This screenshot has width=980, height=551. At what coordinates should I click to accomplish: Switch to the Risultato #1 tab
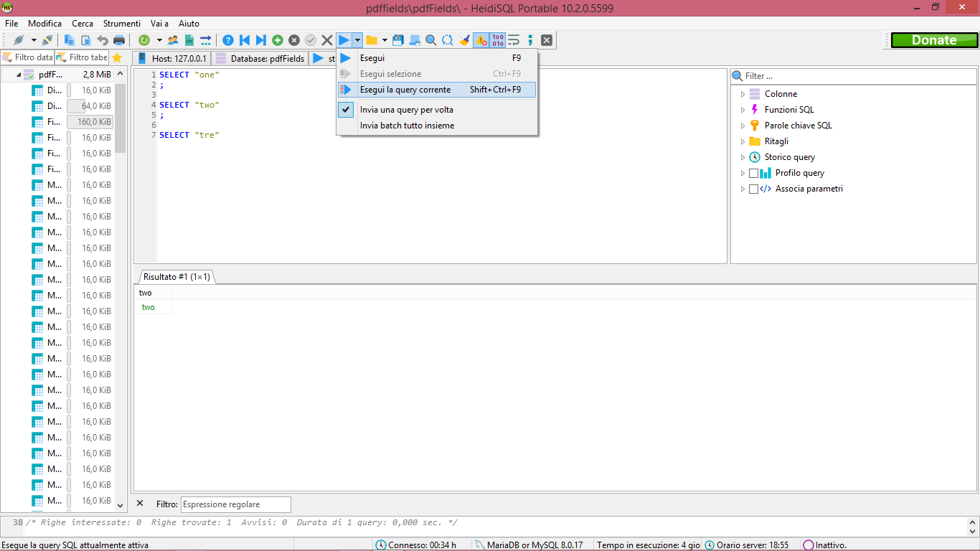pos(176,275)
